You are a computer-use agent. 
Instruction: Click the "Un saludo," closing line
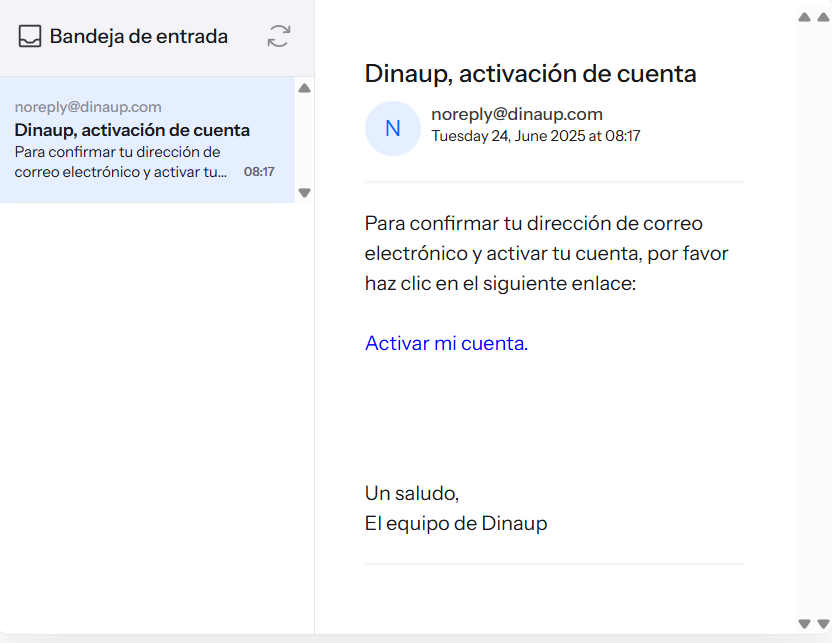[412, 493]
